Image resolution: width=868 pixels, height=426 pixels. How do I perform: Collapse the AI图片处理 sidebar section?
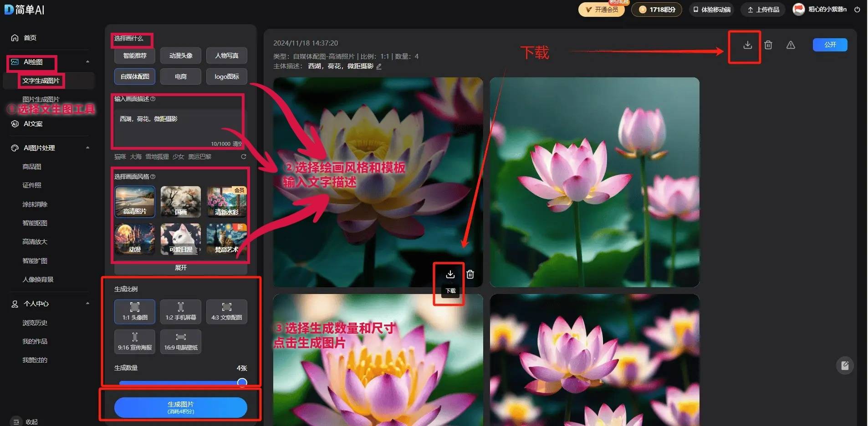[x=87, y=148]
